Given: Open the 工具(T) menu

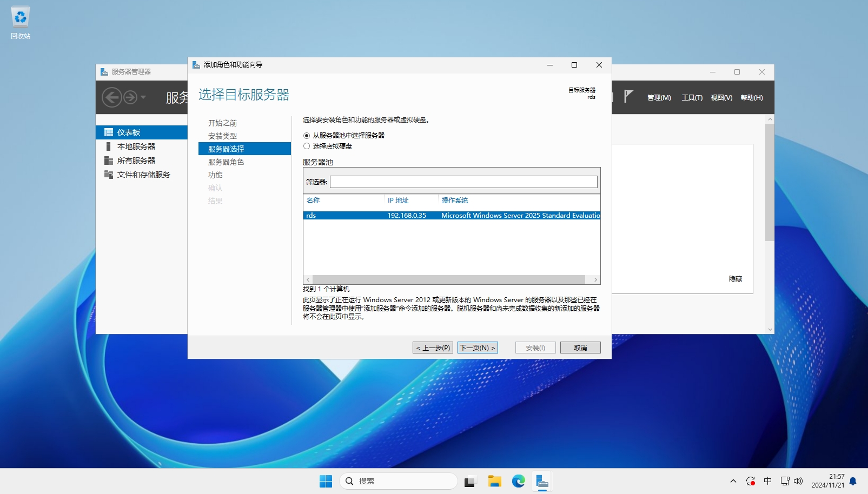Looking at the screenshot, I should click(x=692, y=98).
